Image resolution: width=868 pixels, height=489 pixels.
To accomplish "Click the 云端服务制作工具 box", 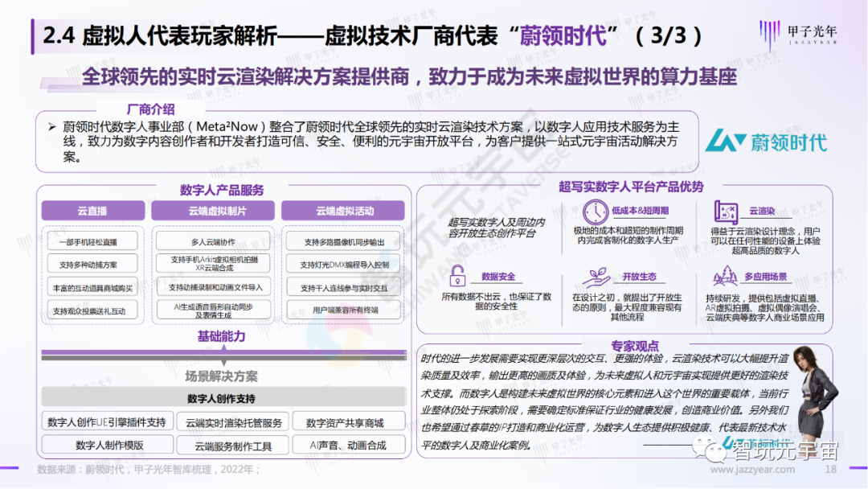I will point(233,446).
